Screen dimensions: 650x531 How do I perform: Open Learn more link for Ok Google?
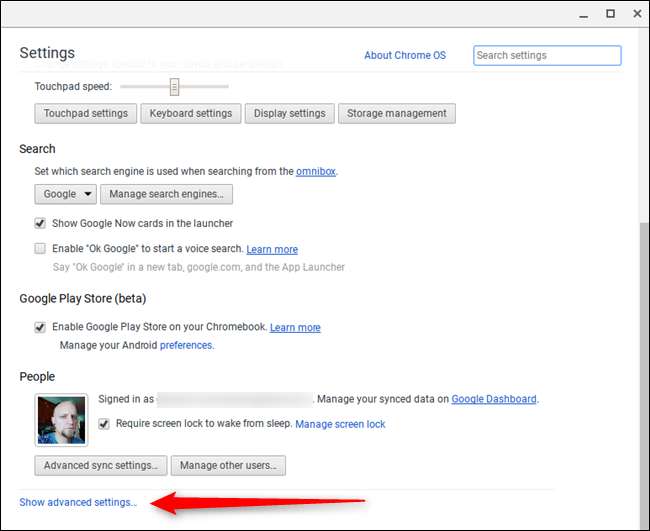272,249
